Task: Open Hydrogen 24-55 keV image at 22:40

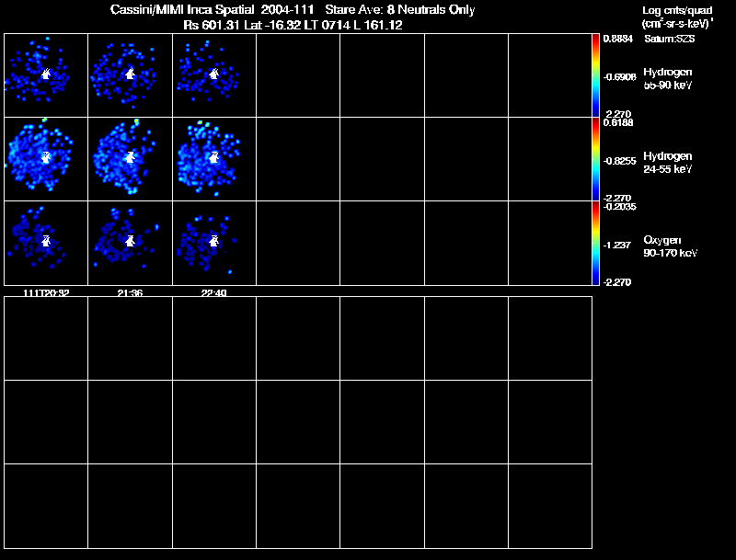Action: 214,159
